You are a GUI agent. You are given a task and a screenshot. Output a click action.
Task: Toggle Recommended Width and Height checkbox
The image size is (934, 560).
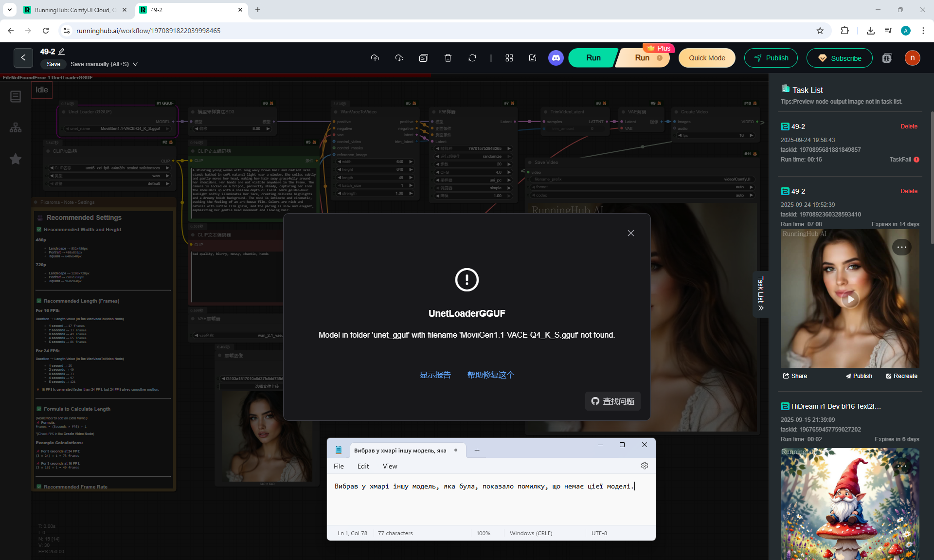[39, 229]
